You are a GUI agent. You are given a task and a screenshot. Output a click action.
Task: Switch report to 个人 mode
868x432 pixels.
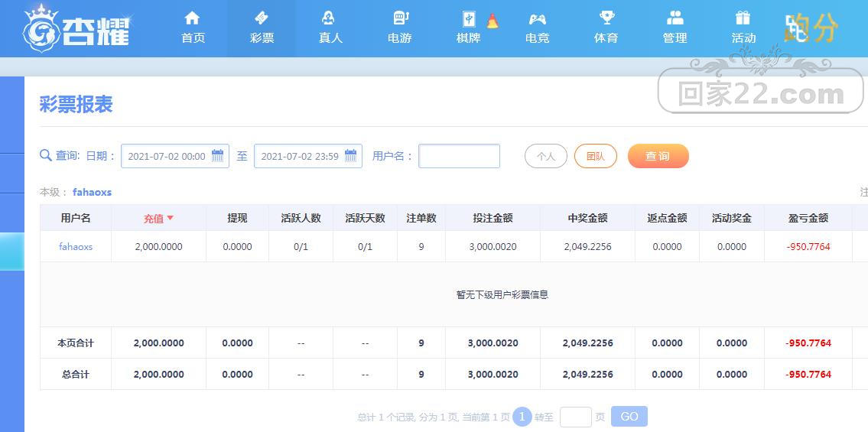click(546, 156)
